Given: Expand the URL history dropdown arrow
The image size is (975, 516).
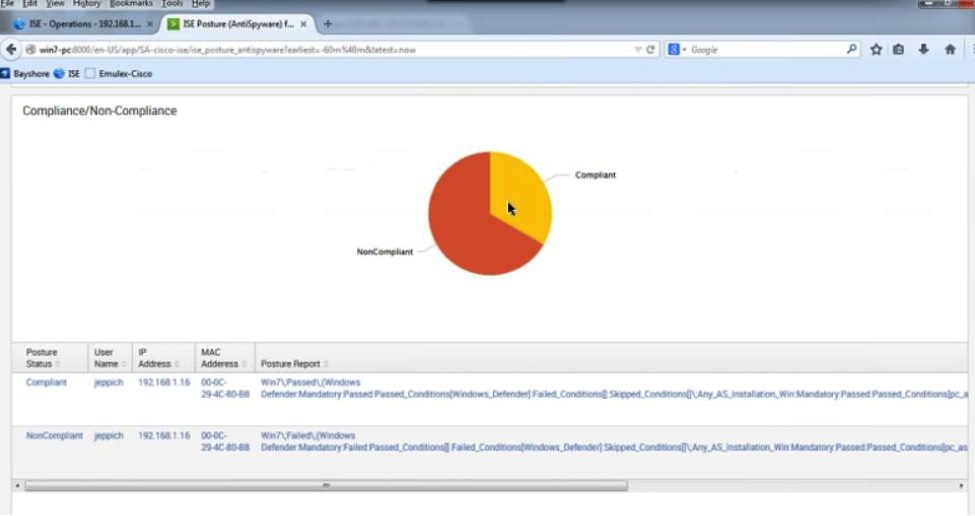Looking at the screenshot, I should click(x=638, y=49).
